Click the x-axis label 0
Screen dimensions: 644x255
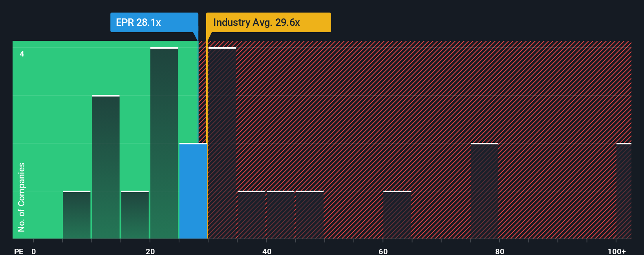(34, 251)
